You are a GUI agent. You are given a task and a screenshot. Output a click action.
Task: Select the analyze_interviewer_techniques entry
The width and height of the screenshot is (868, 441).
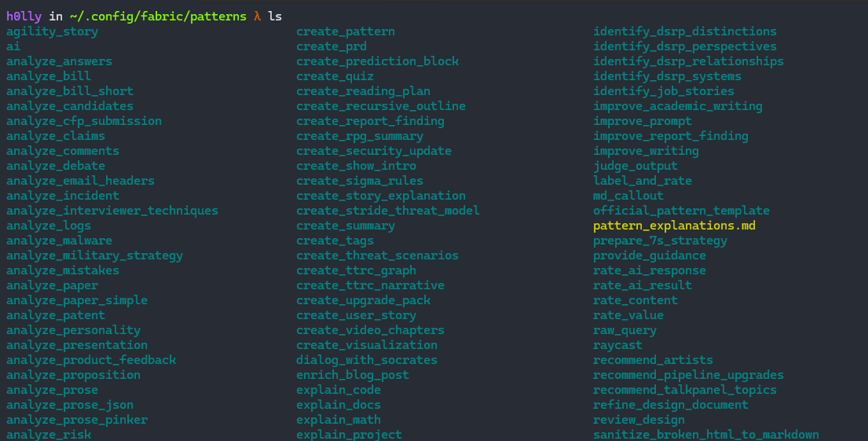point(112,211)
